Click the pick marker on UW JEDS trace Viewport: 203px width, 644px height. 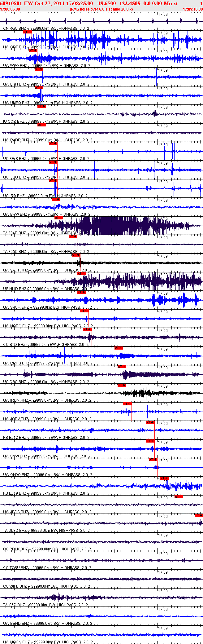tap(179, 497)
